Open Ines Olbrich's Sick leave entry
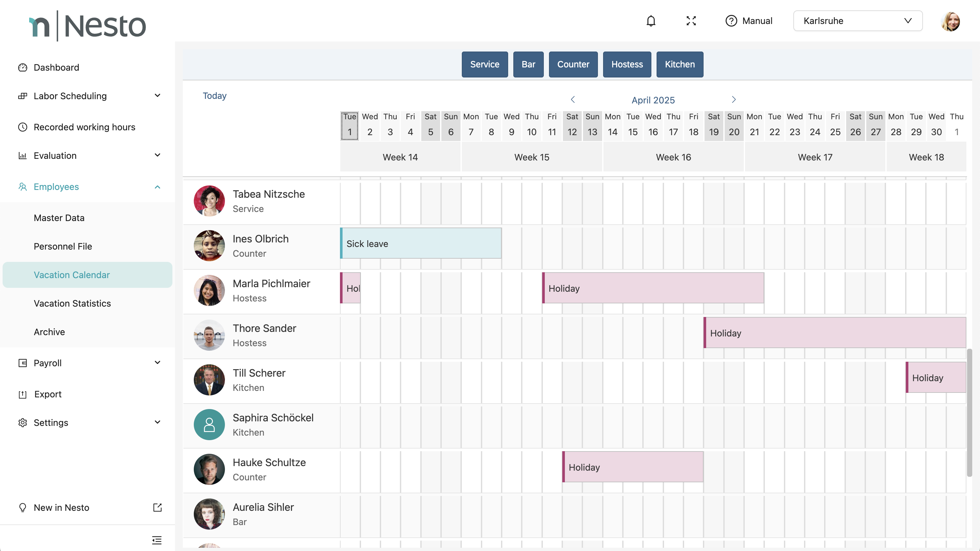 pyautogui.click(x=420, y=243)
